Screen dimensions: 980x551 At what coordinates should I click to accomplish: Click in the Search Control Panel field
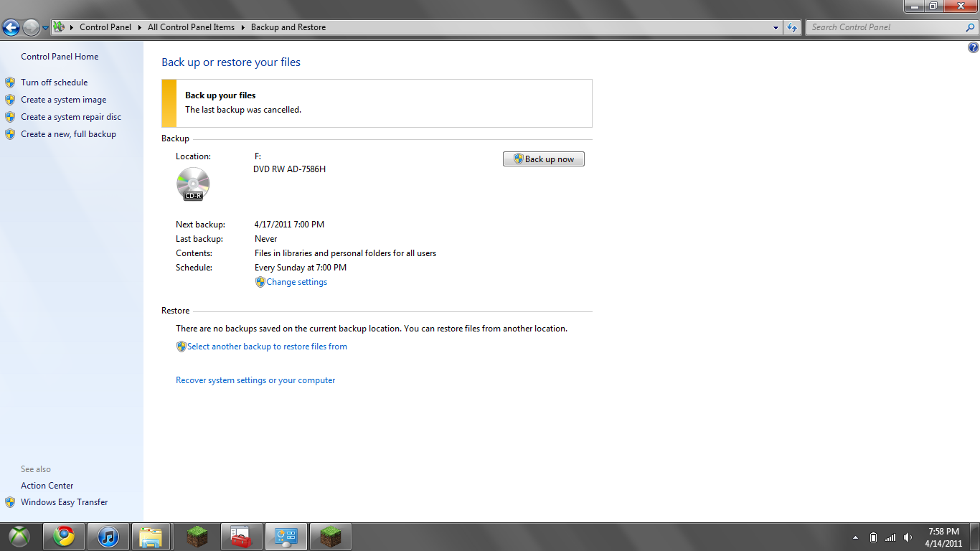click(885, 27)
